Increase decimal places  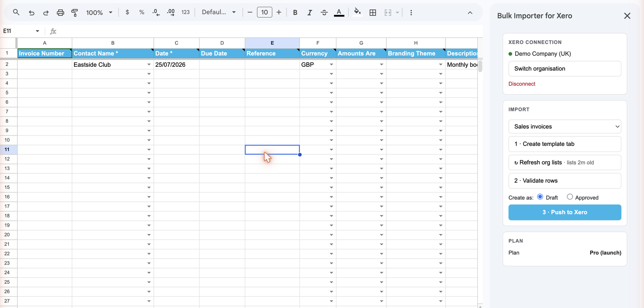point(171,12)
